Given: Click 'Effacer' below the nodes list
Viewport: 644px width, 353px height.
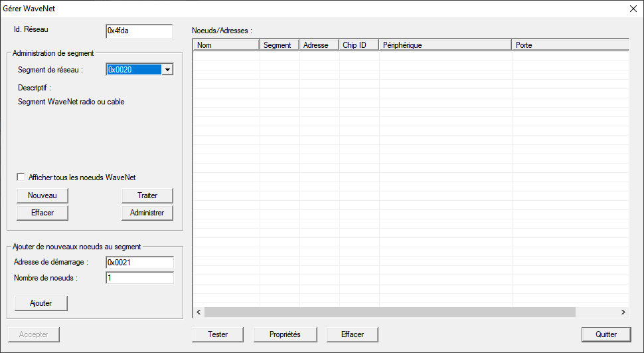Looking at the screenshot, I should click(352, 334).
